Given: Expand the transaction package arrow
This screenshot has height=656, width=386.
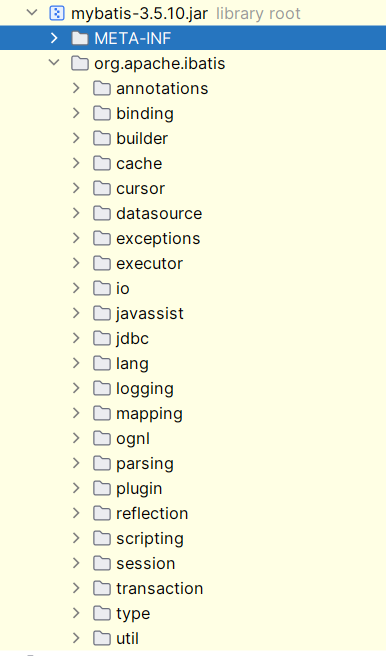Looking at the screenshot, I should pos(76,588).
